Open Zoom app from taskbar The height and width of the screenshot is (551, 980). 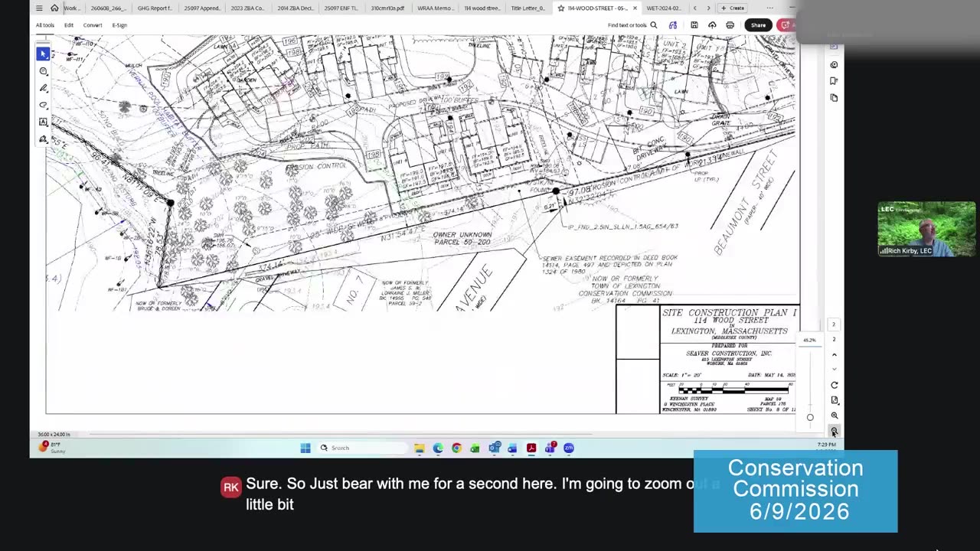click(569, 448)
